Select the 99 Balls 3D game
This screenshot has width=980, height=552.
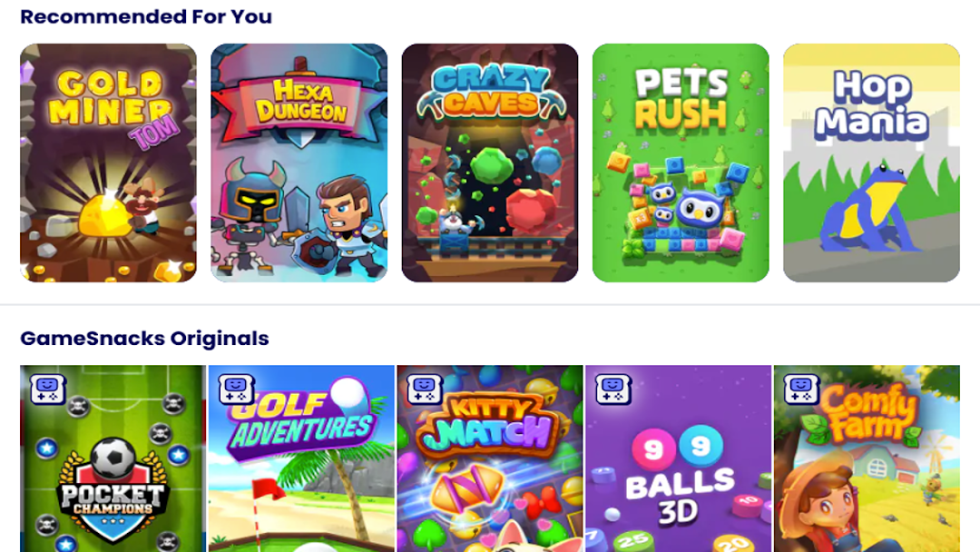[x=678, y=458]
